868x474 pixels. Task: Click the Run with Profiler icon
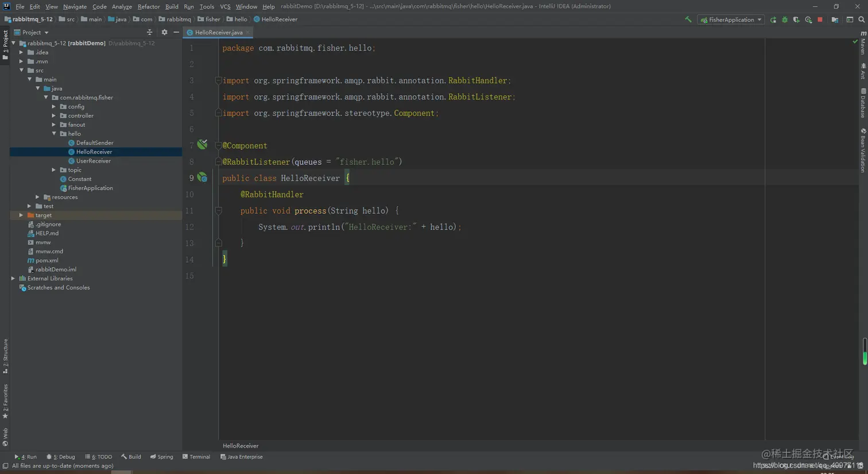pyautogui.click(x=808, y=20)
